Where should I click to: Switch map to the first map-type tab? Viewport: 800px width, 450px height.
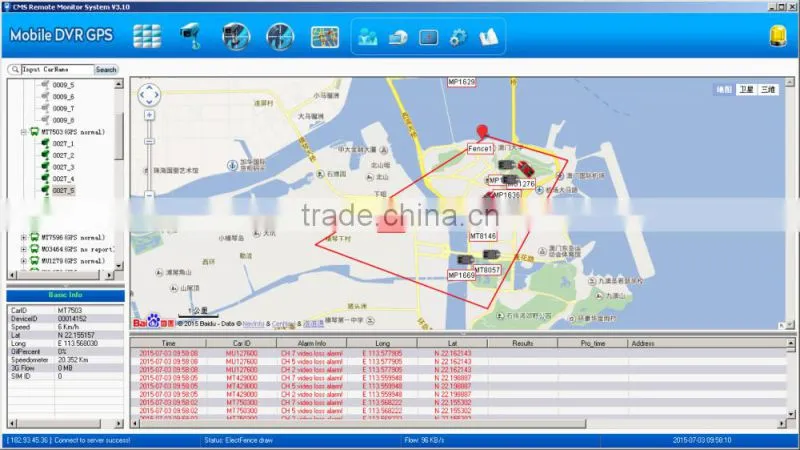[x=723, y=89]
